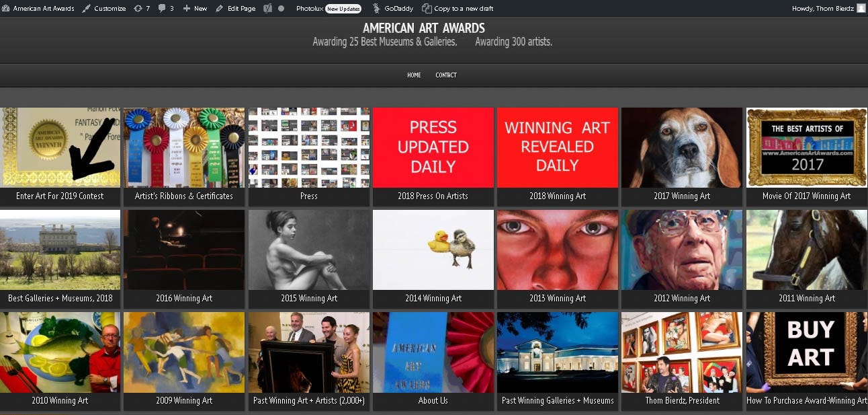
Task: Select the Enter Art For 2019 Contest caption
Action: (x=60, y=196)
